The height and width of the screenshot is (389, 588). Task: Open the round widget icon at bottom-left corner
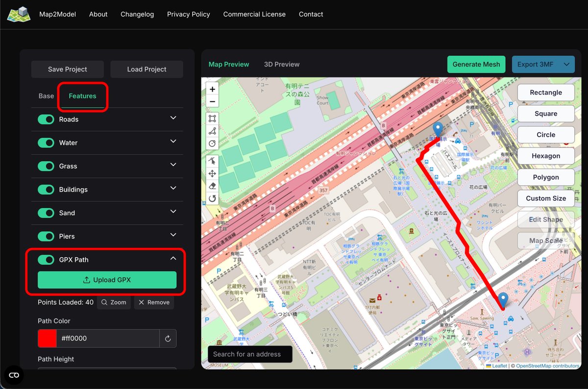14,375
